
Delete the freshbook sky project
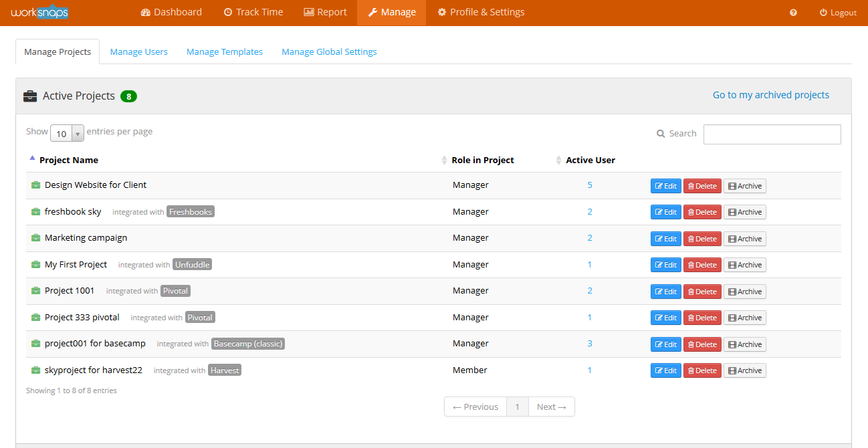701,211
